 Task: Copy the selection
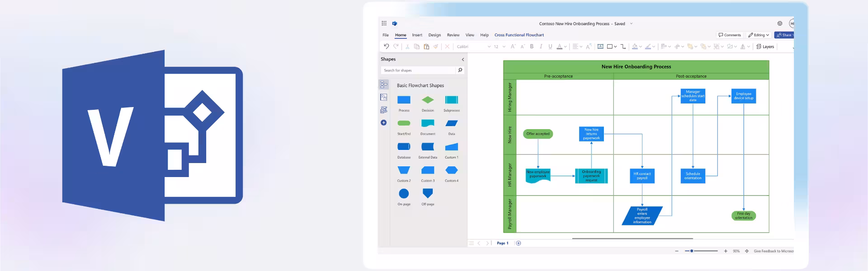tap(417, 47)
